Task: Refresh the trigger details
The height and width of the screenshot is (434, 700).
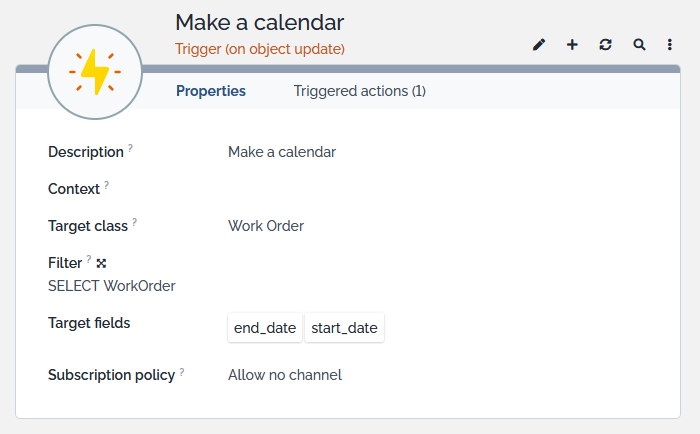Action: click(x=605, y=45)
